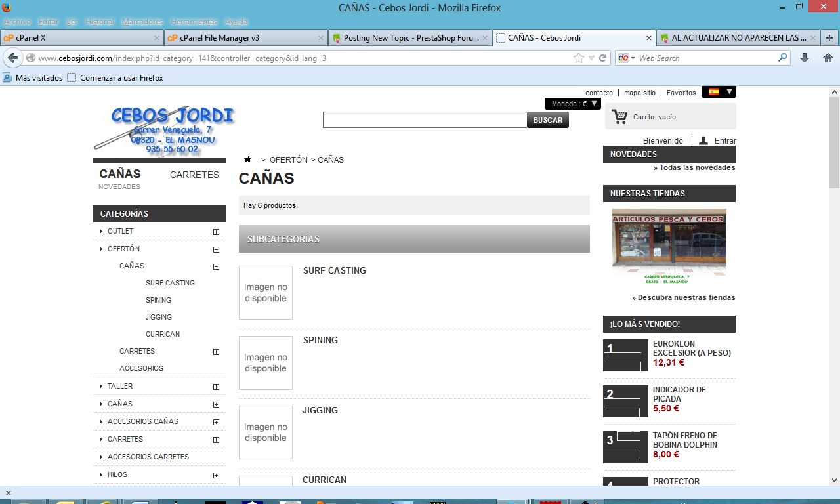Close the bar at the window's bottom-left
The image size is (840, 504).
(x=8, y=493)
